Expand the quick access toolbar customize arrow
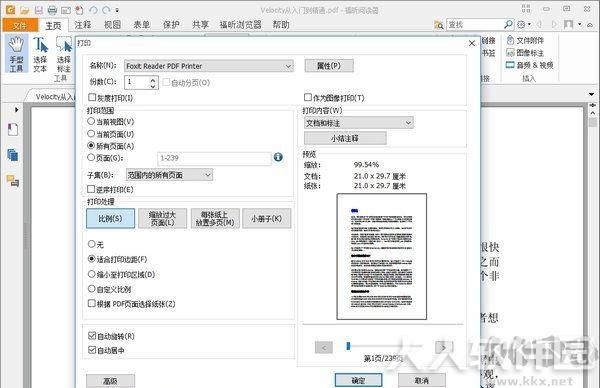600x388 pixels. tap(117, 10)
